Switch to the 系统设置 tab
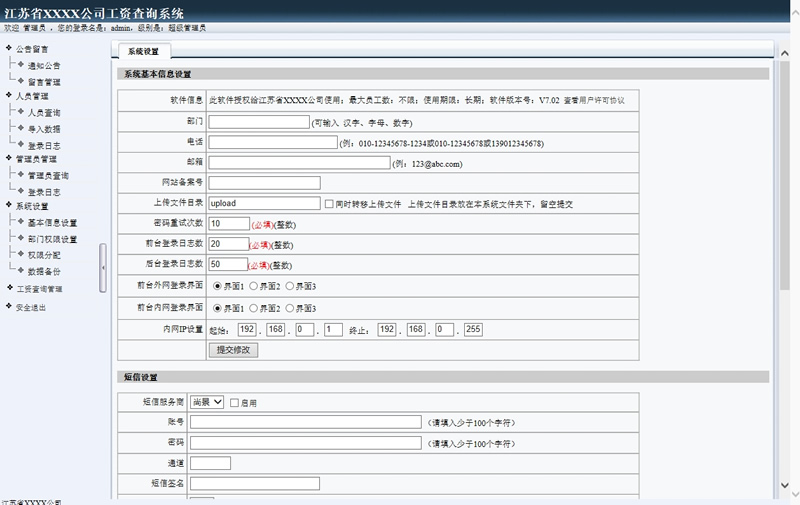Screen dimensions: 800x505 point(143,51)
